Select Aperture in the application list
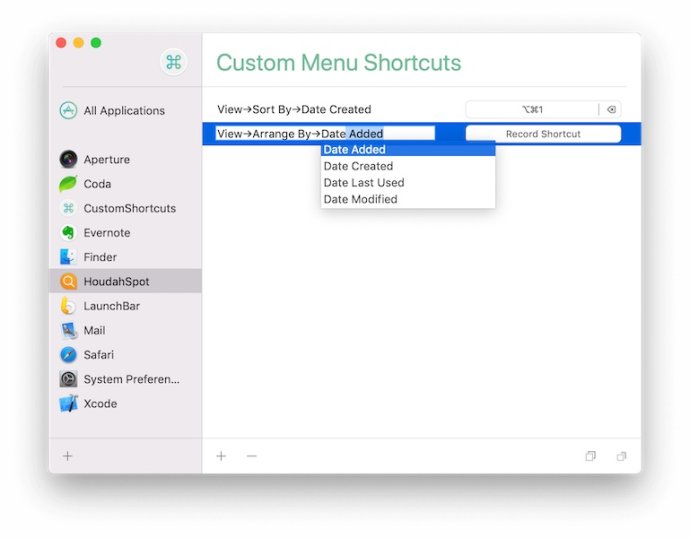Image resolution: width=690 pixels, height=538 pixels. click(x=125, y=159)
